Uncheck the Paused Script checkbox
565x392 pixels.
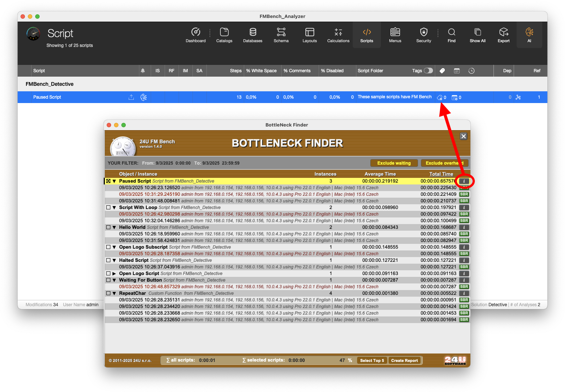coord(109,181)
